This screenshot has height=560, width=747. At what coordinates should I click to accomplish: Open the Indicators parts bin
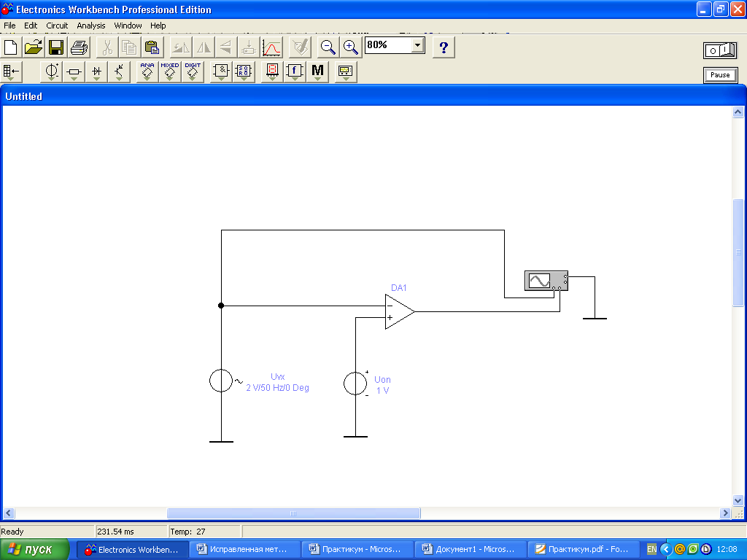tap(272, 71)
